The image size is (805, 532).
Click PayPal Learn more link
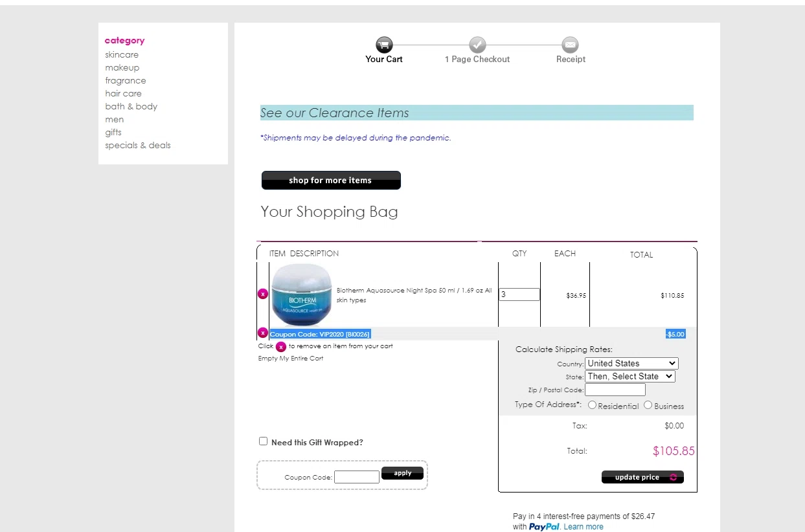coord(584,527)
